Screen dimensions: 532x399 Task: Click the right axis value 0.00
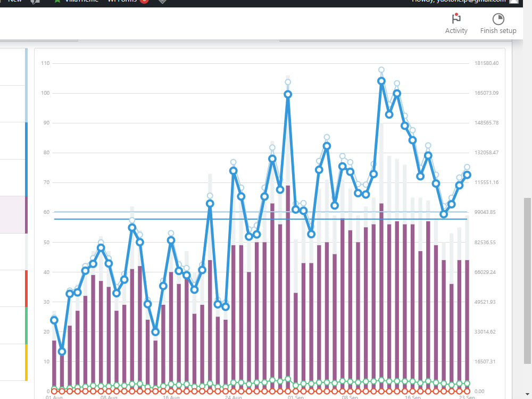(x=479, y=392)
